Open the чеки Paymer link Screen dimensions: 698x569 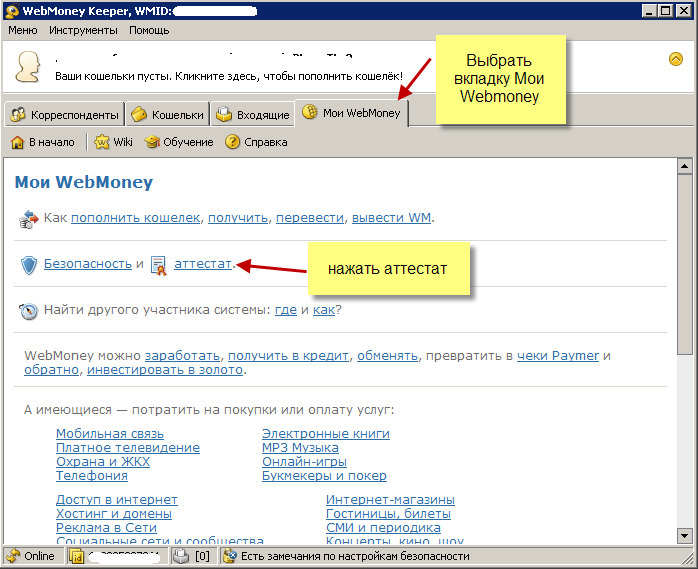point(558,356)
